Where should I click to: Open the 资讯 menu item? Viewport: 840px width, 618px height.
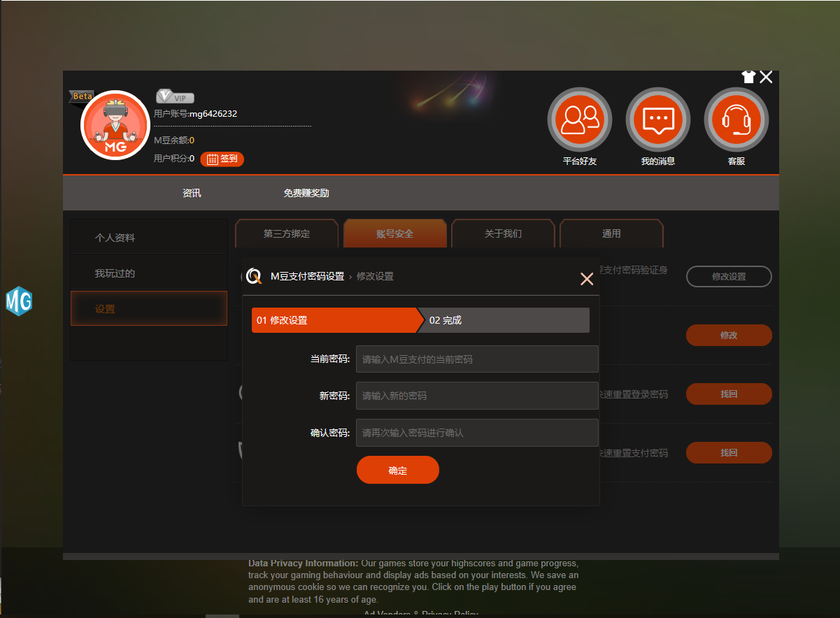[x=192, y=193]
